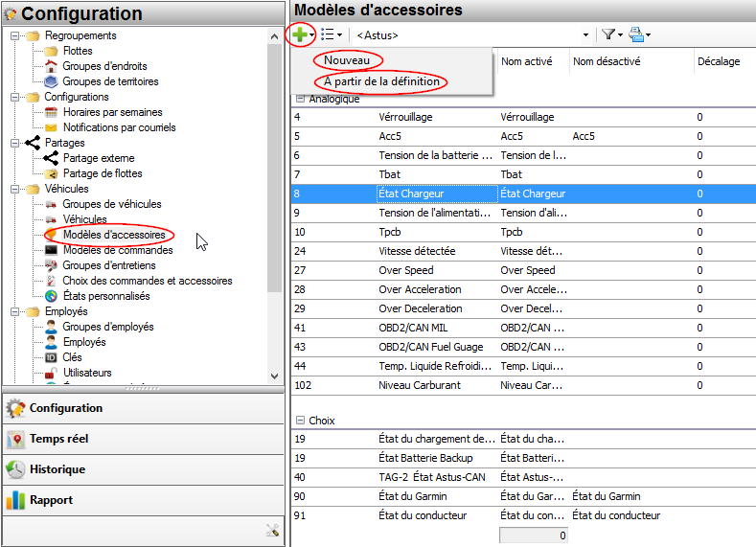The width and height of the screenshot is (756, 547).
Task: Collapse the Analogique group
Action: [x=300, y=99]
